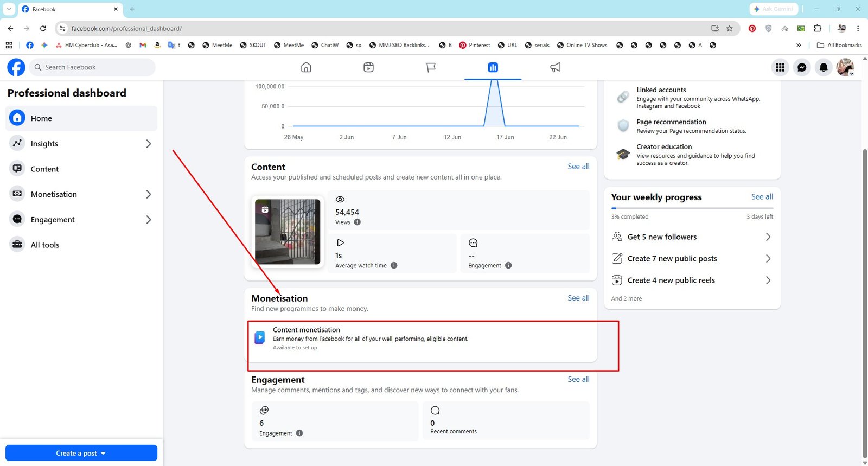Reload the page
This screenshot has width=868, height=466.
click(43, 28)
